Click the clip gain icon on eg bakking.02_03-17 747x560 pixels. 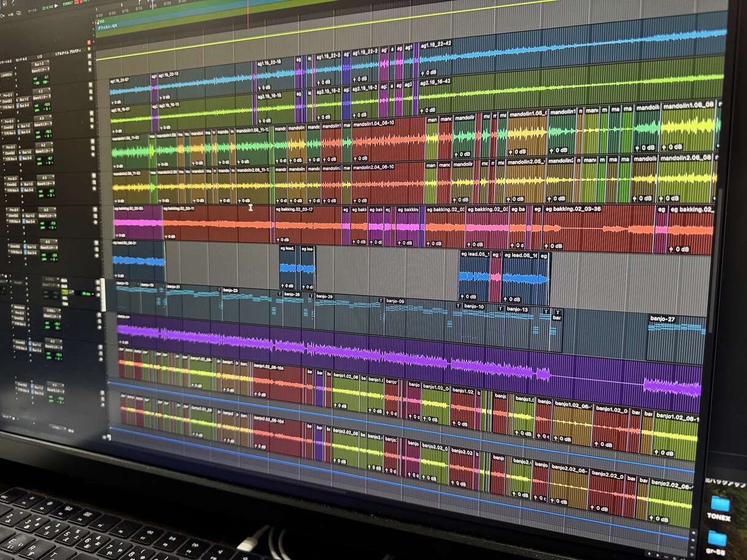point(278,240)
